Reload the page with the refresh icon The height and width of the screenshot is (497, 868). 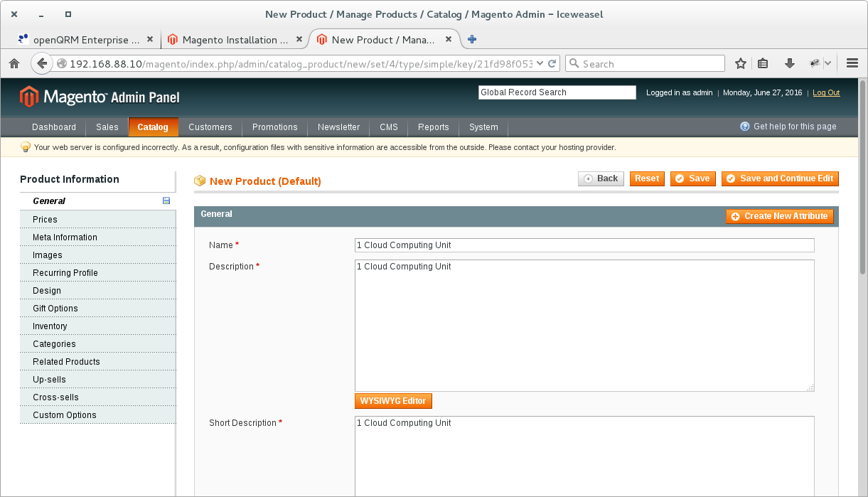[552, 63]
